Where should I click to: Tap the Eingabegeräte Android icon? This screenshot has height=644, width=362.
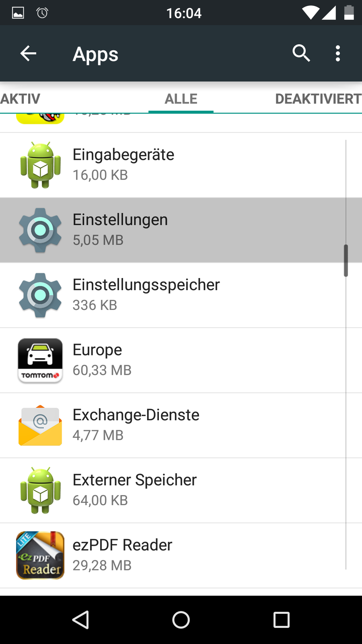40,165
